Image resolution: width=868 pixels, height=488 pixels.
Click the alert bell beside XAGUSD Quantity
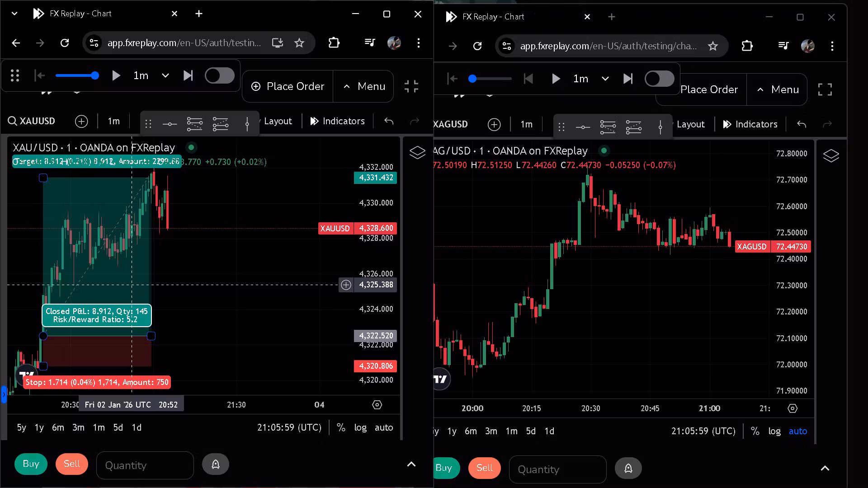628,468
